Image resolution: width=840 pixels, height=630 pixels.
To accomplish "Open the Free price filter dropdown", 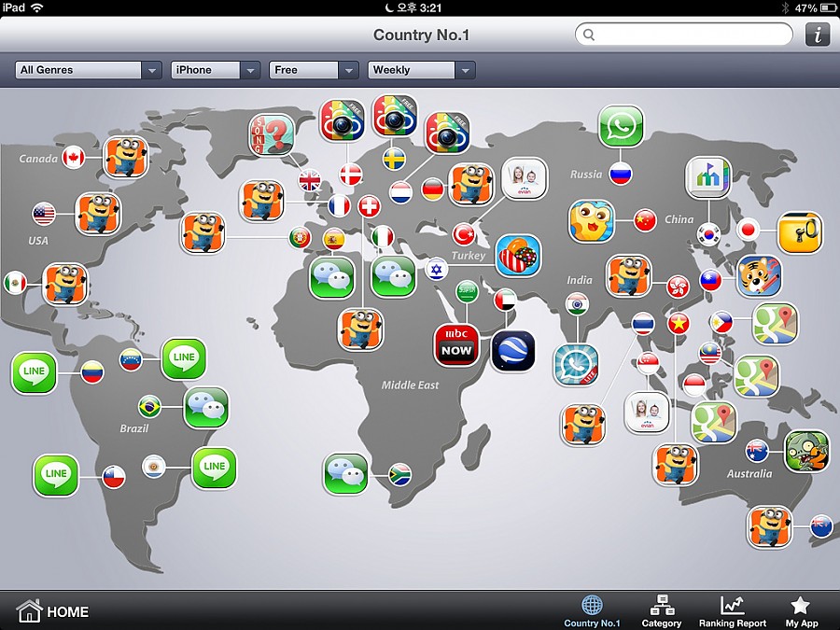I will [314, 70].
